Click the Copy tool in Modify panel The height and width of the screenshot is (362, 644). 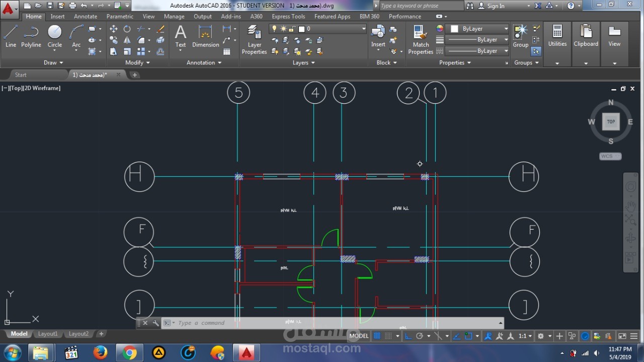[x=114, y=40]
